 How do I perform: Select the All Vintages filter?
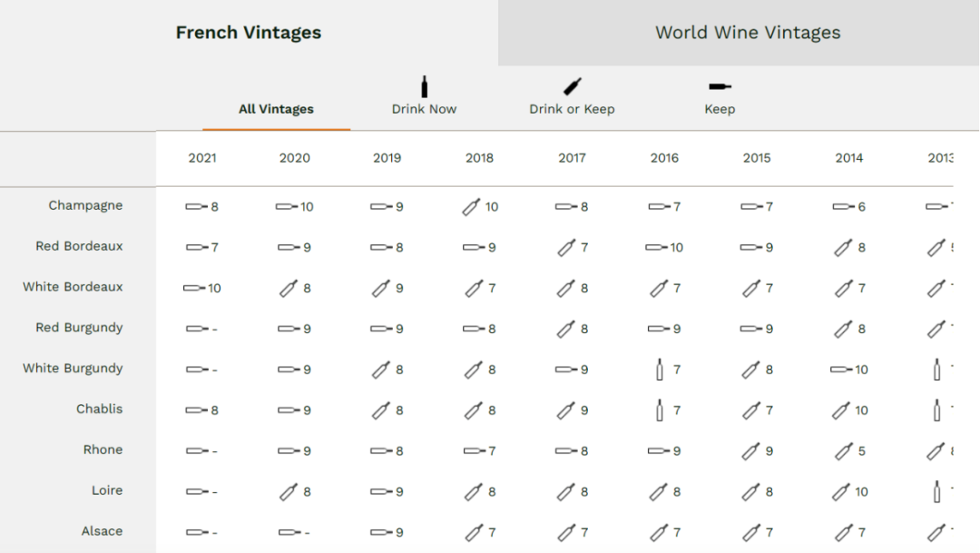point(276,109)
